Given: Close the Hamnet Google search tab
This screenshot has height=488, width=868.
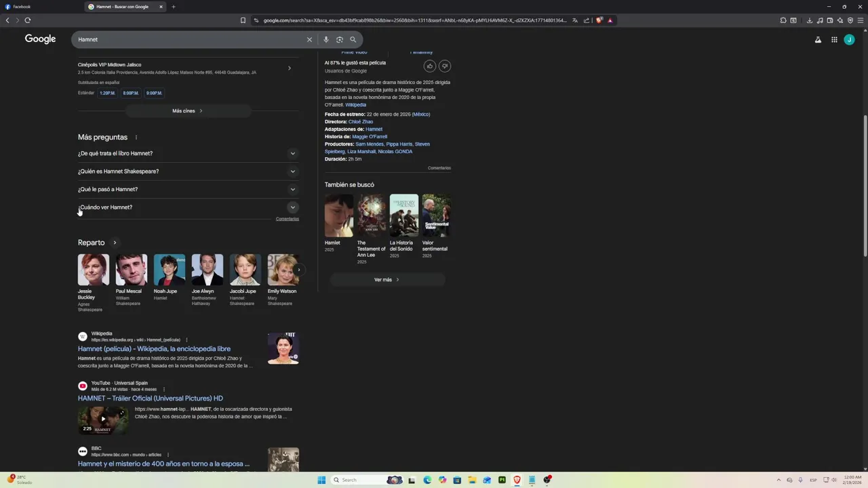Looking at the screenshot, I should [161, 7].
